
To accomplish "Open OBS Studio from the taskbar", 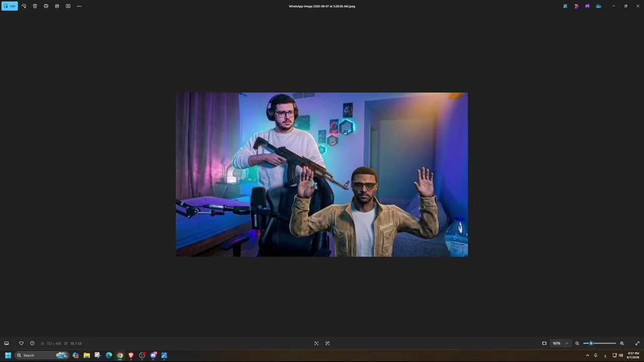I will 142,355.
